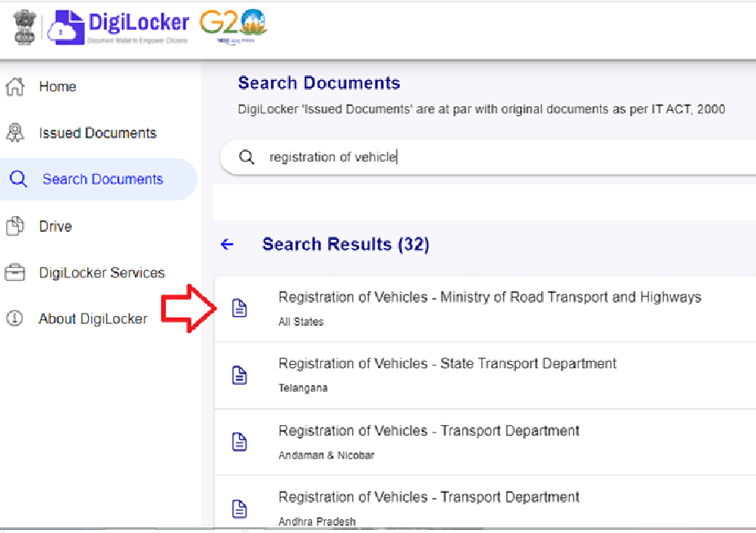Click the document icon beside the Telangana result

click(239, 374)
